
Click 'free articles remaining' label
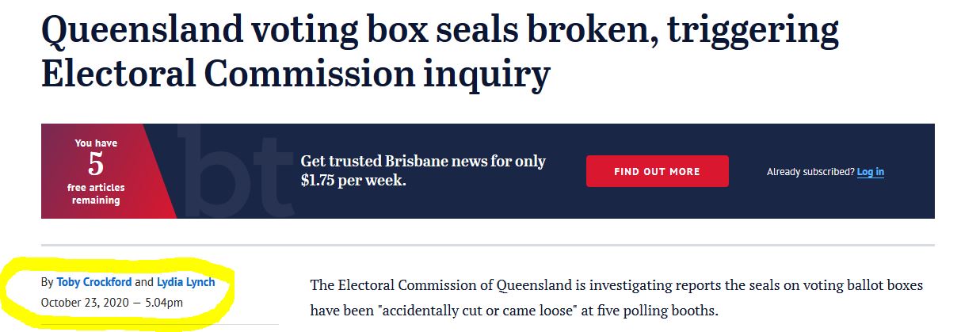click(96, 194)
